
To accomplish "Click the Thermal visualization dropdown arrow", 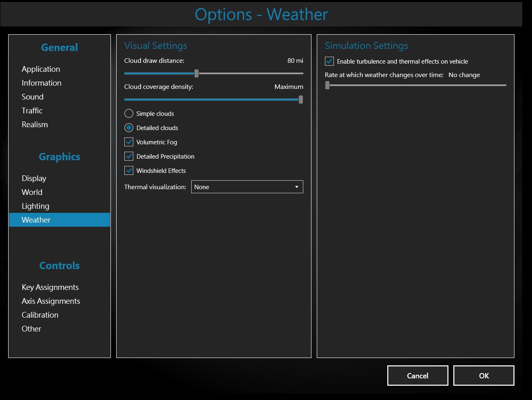I will coord(296,187).
